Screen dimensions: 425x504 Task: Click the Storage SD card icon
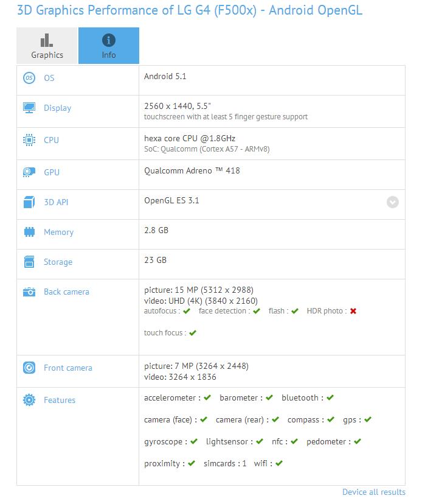(29, 262)
